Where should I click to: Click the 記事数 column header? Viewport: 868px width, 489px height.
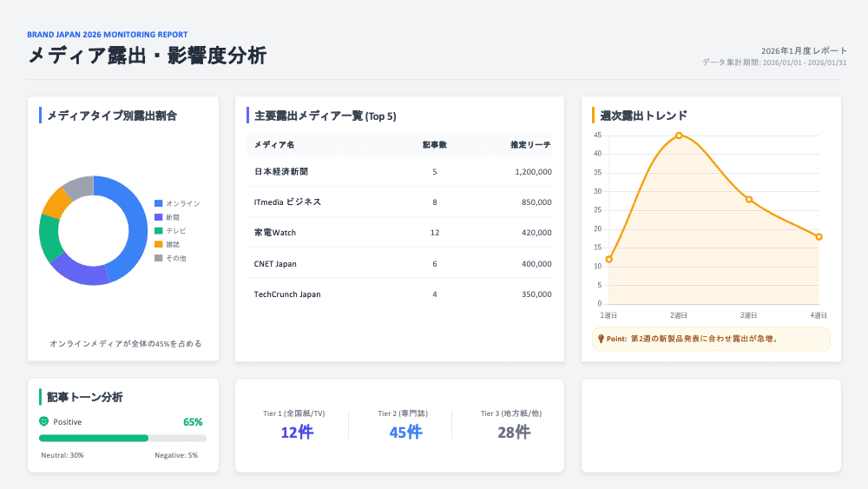434,144
